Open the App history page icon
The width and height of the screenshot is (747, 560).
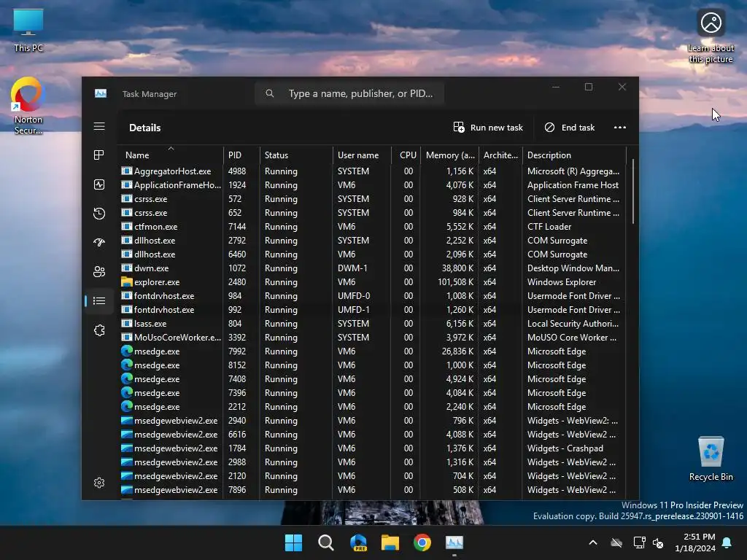99,214
